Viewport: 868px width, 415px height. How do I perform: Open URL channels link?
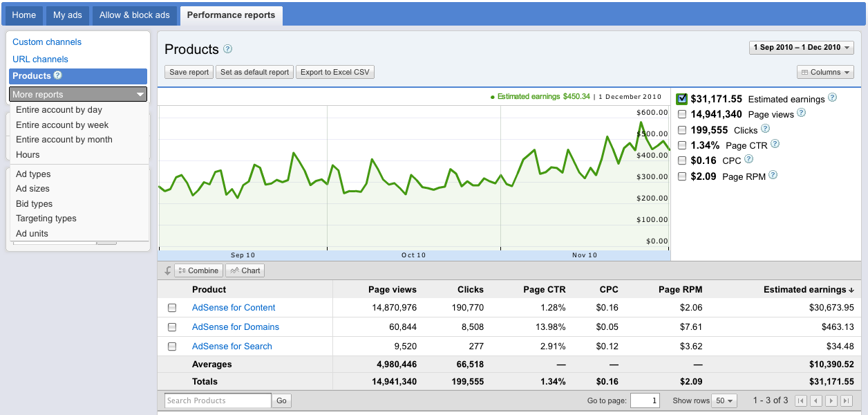pos(40,59)
